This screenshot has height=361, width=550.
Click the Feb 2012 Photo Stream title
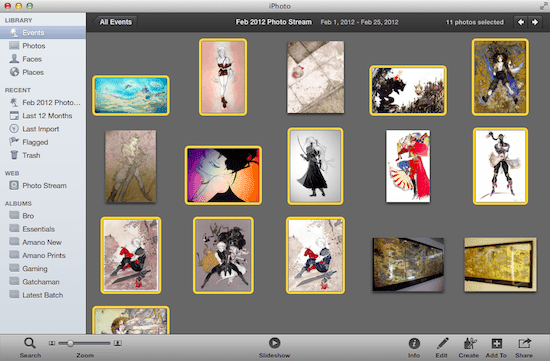coord(274,22)
